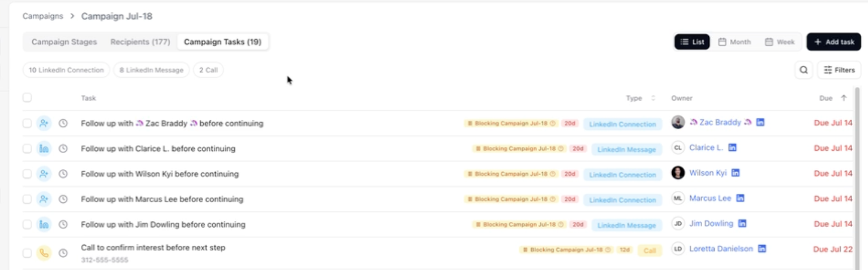Screen dimensions: 868x270
Task: Open owner link Marcus Lee
Action: coord(710,198)
